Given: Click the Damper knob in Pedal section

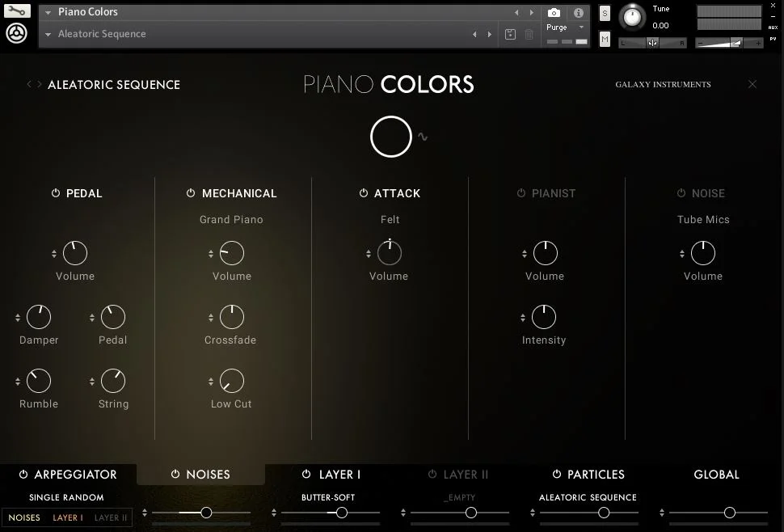Looking at the screenshot, I should coord(39,317).
